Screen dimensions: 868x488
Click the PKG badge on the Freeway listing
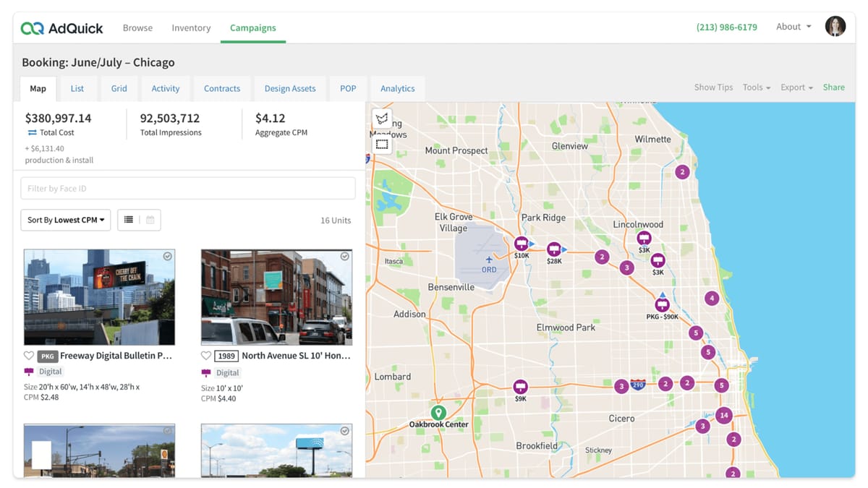47,356
